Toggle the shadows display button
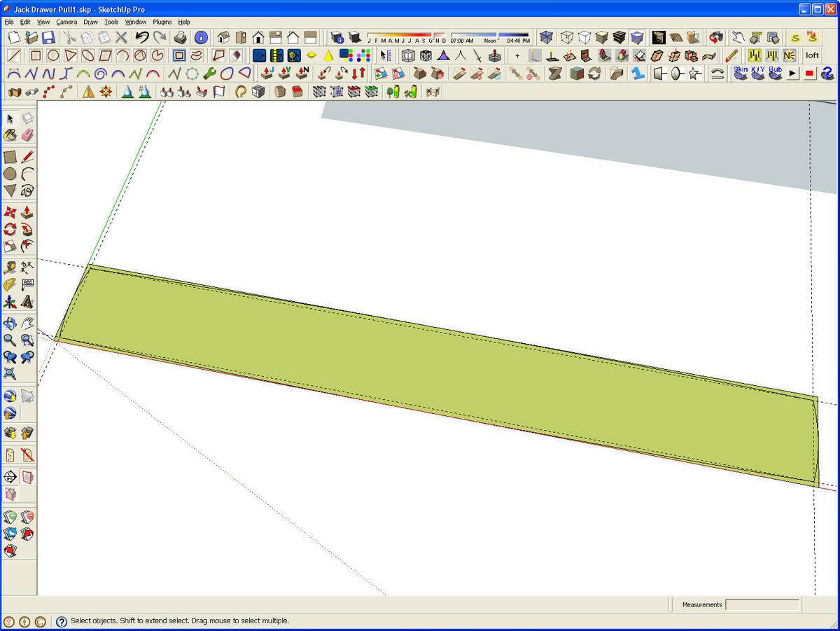Viewport: 840px width, 631px height. pyautogui.click(x=355, y=38)
